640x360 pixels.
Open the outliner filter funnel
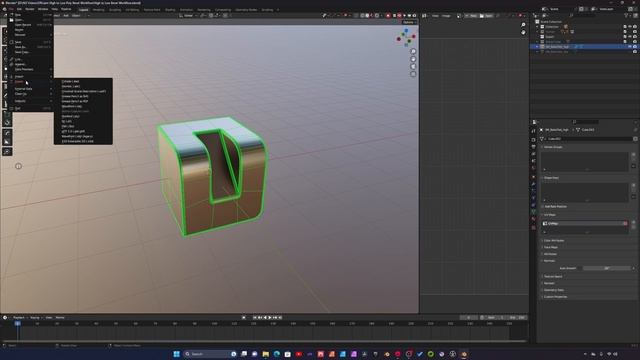point(627,16)
